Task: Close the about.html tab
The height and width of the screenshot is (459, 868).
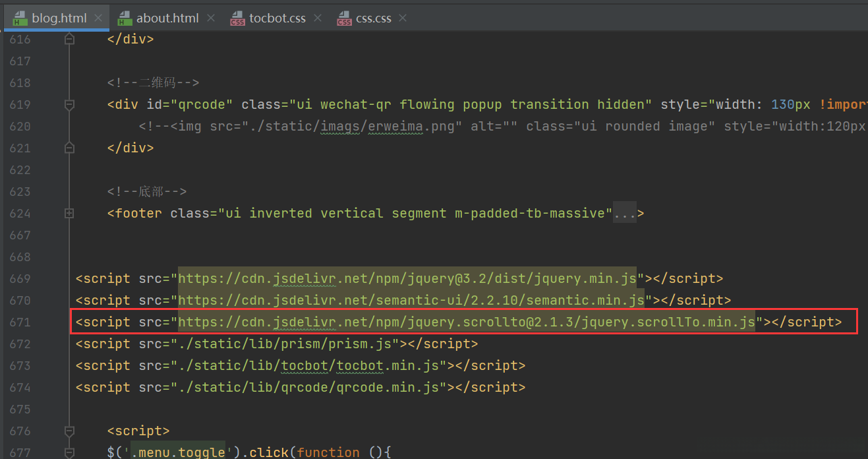Action: point(211,18)
